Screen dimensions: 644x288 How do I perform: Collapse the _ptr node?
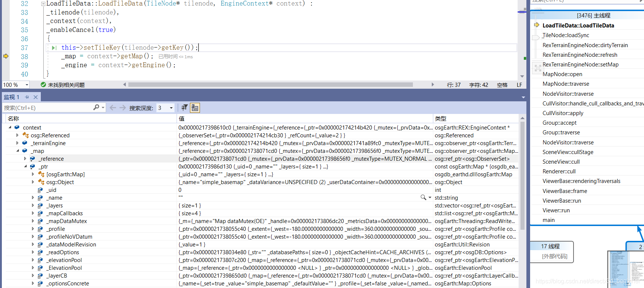[x=25, y=166]
